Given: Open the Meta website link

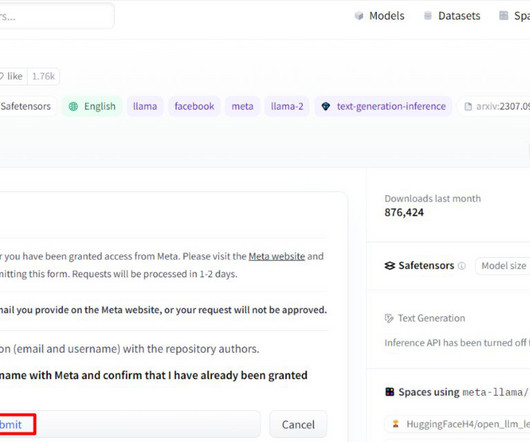Looking at the screenshot, I should click(277, 256).
